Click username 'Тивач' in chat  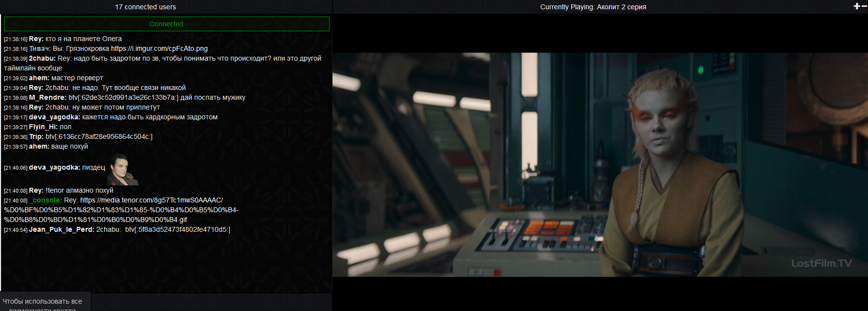[40, 48]
